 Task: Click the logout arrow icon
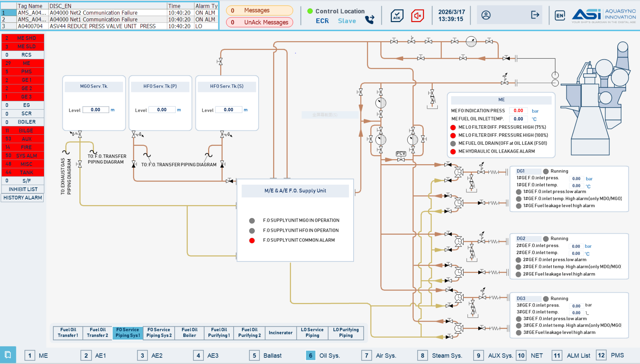pyautogui.click(x=535, y=15)
